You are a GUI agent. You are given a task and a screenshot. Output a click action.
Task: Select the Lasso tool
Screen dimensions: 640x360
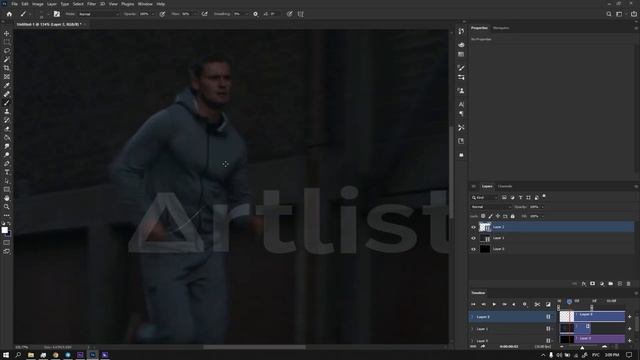pyautogui.click(x=7, y=51)
